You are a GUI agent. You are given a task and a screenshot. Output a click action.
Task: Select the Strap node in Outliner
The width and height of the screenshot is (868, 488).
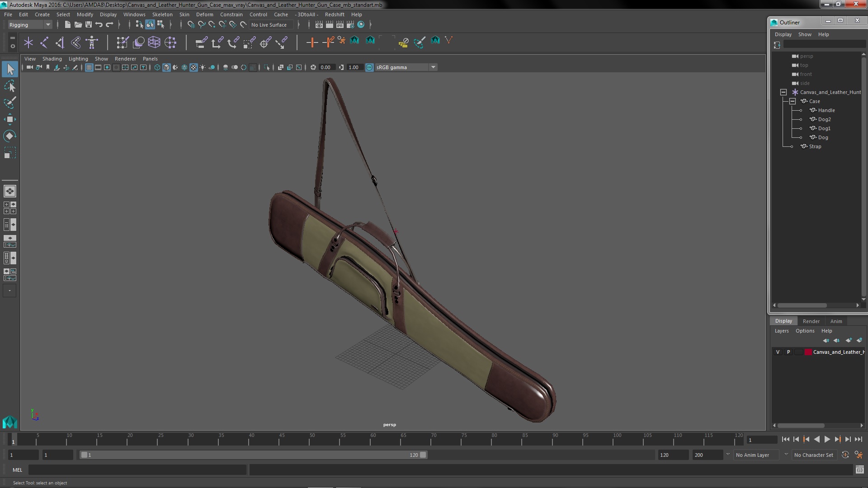(x=815, y=146)
